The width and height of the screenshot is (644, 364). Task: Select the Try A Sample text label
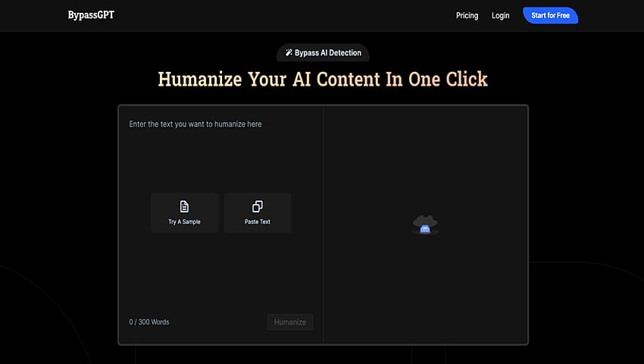[184, 222]
